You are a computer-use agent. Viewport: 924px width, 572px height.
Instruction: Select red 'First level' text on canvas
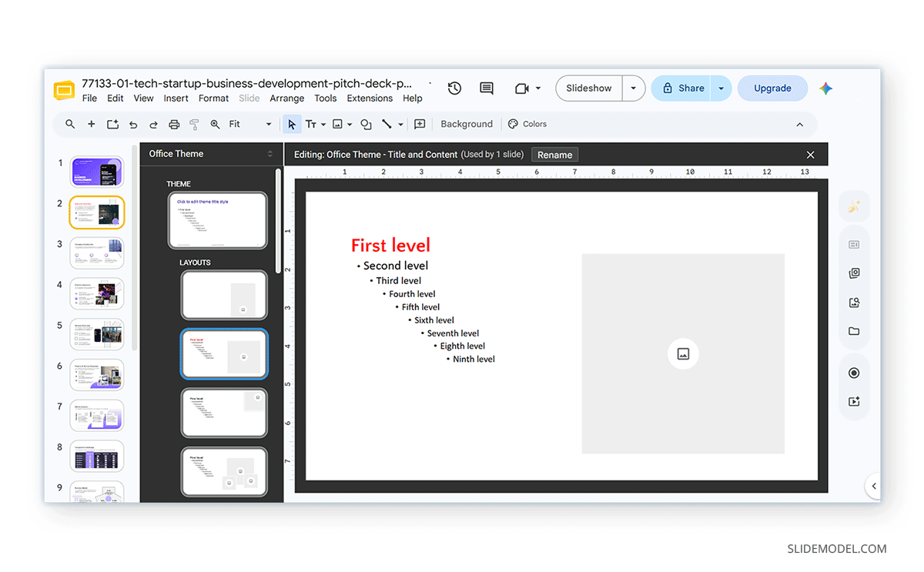coord(390,246)
